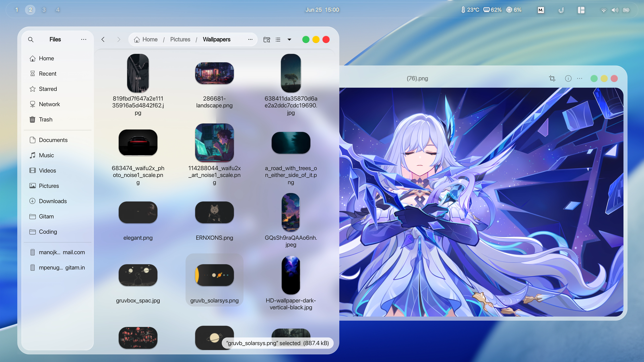This screenshot has width=644, height=362.
Task: Click the crop icon in image viewer
Action: tap(552, 78)
